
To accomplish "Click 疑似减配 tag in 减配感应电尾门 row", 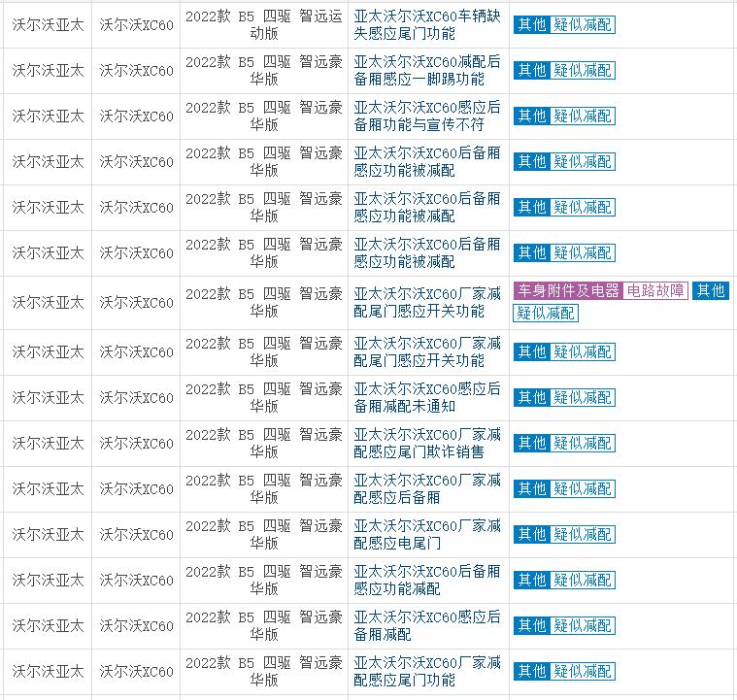I will (583, 535).
